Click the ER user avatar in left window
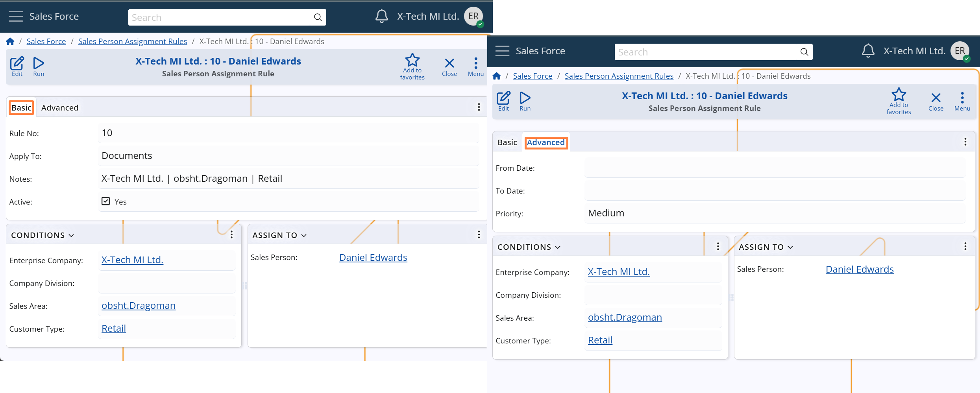The height and width of the screenshot is (393, 980). pos(473,17)
